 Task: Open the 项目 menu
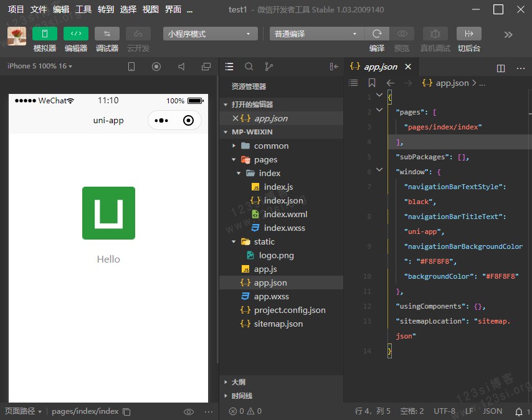tap(16, 9)
